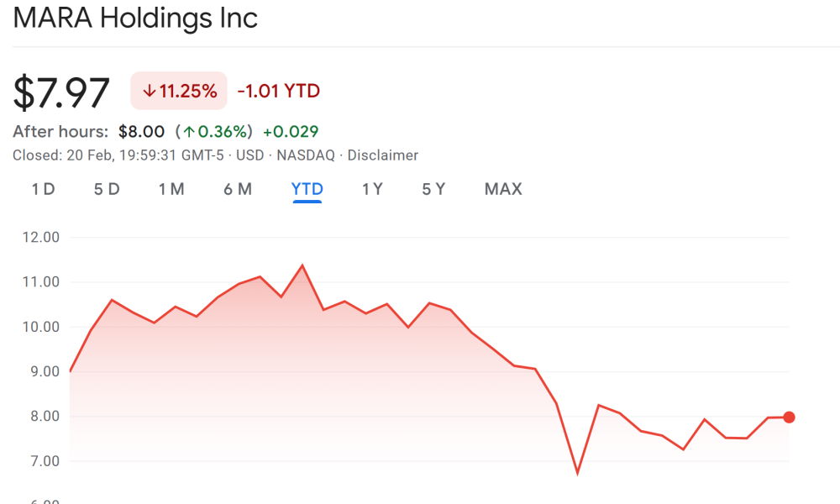Click the chart's lowest dip point
Viewport: 840px width, 504px height.
coord(577,473)
